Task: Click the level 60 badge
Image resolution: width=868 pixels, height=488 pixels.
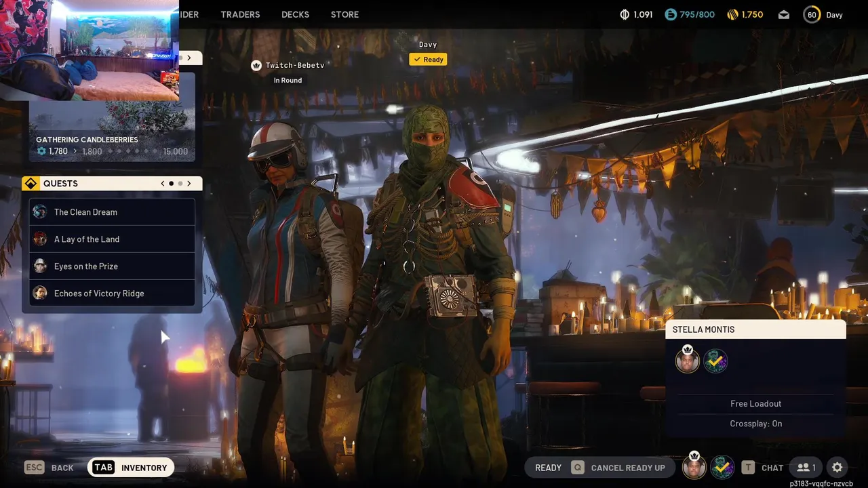Action: (812, 14)
